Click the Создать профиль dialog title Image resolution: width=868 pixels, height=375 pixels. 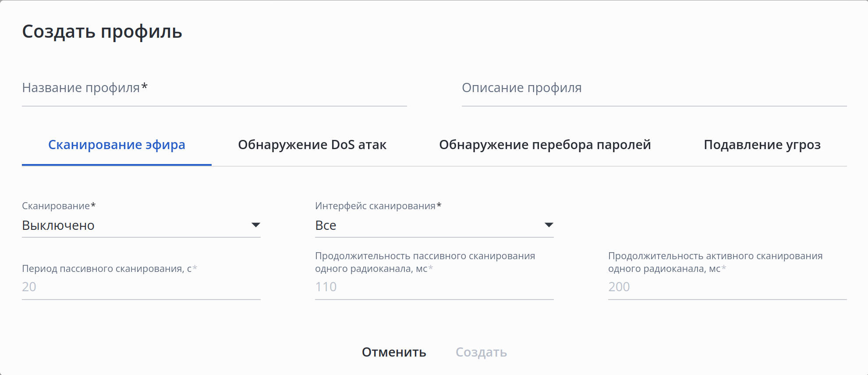point(102,32)
